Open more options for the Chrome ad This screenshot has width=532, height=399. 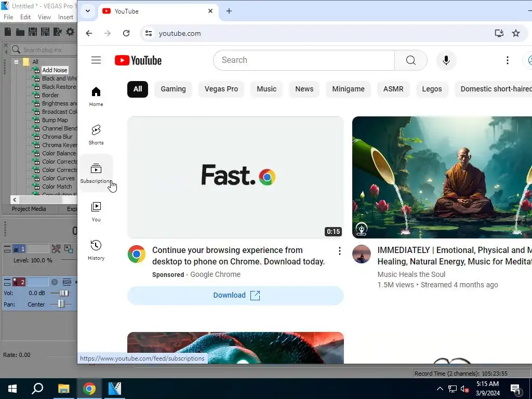click(x=339, y=251)
